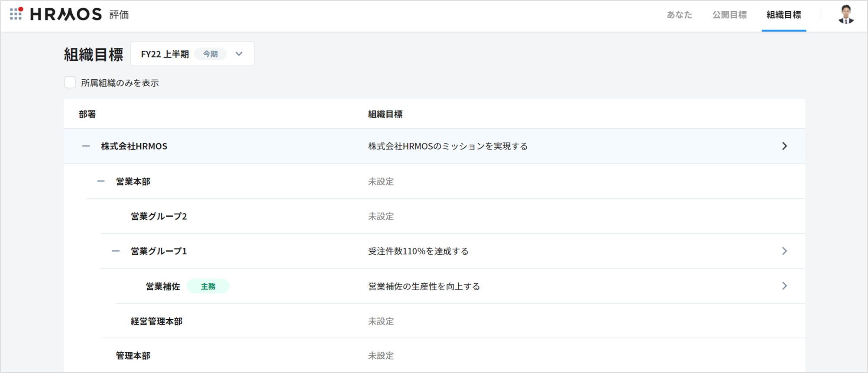Click the 今期 badge in period selector

tap(211, 54)
